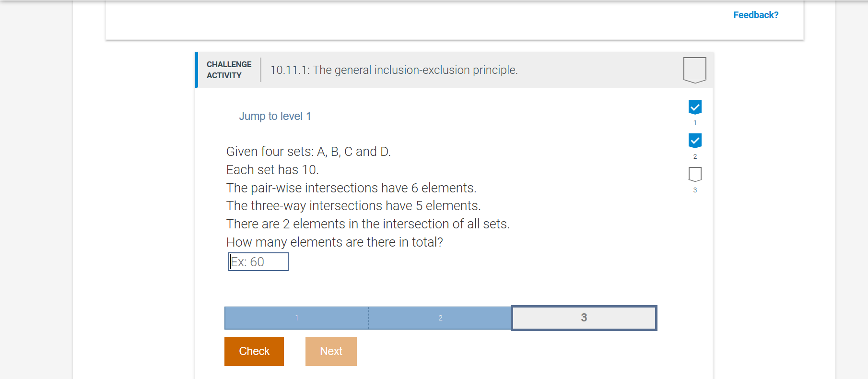Click the 'Given four sets' sentence

tap(308, 152)
